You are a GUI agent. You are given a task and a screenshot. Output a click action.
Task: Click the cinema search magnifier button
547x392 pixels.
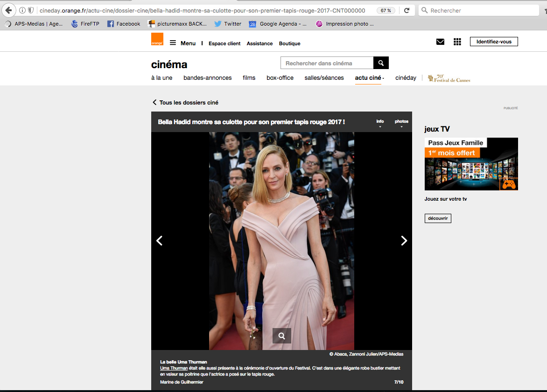coord(381,63)
